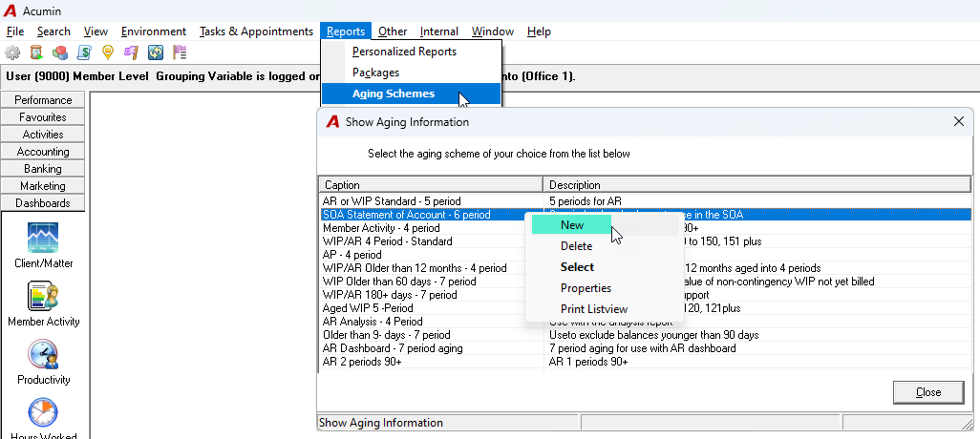Expand the Marketing sidebar section

tap(43, 186)
